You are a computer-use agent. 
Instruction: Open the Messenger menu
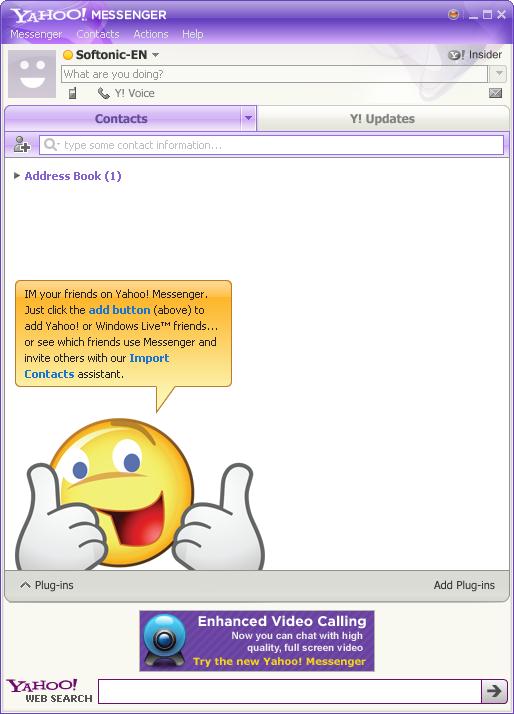[x=36, y=34]
